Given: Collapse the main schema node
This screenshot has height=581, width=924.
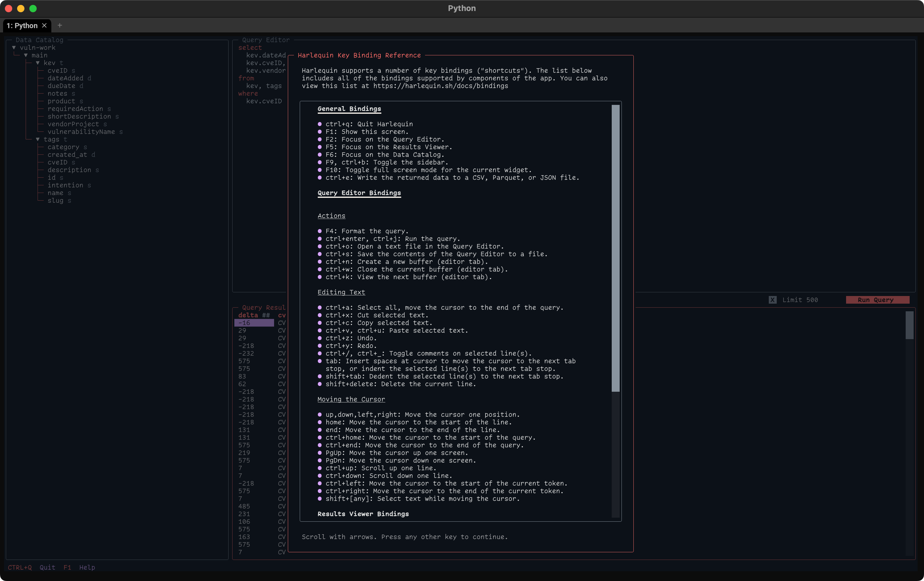Looking at the screenshot, I should click(26, 55).
